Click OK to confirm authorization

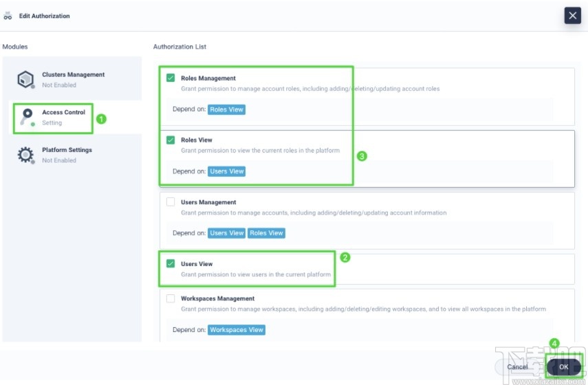pos(563,367)
